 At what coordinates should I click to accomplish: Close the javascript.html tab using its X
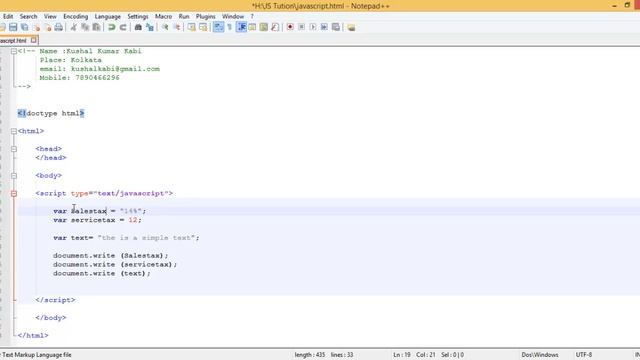click(x=34, y=40)
